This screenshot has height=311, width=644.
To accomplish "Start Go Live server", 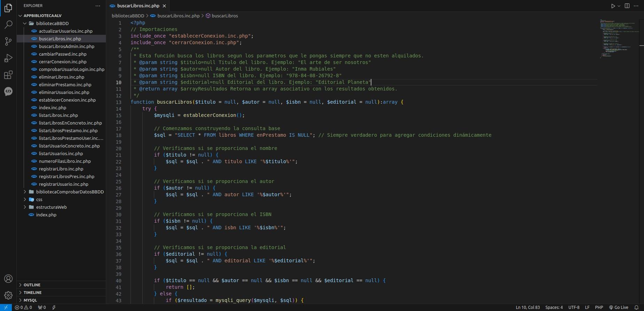I will coord(619,308).
